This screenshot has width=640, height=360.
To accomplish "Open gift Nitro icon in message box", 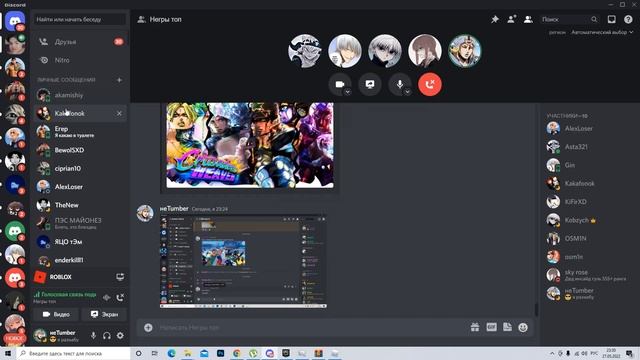I will 475,327.
